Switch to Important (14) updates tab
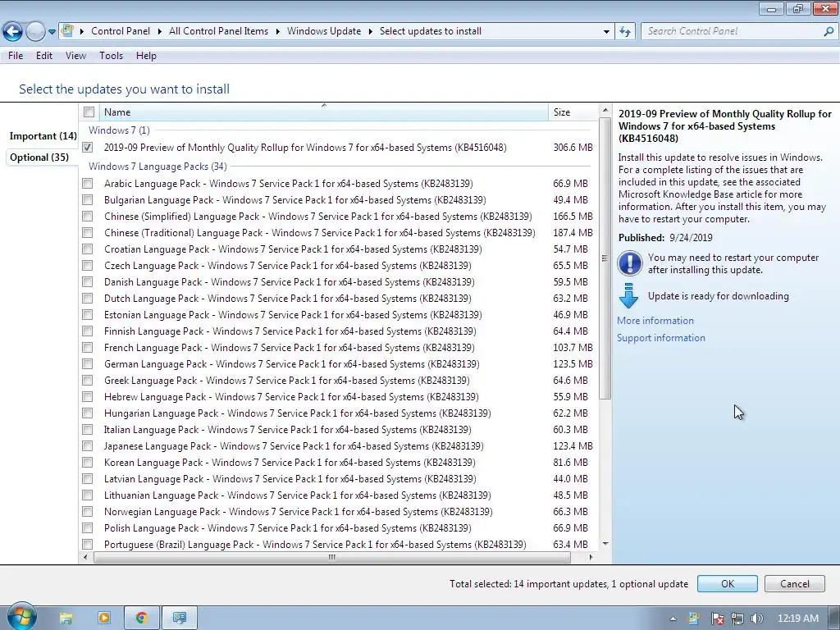This screenshot has width=840, height=630. click(43, 136)
